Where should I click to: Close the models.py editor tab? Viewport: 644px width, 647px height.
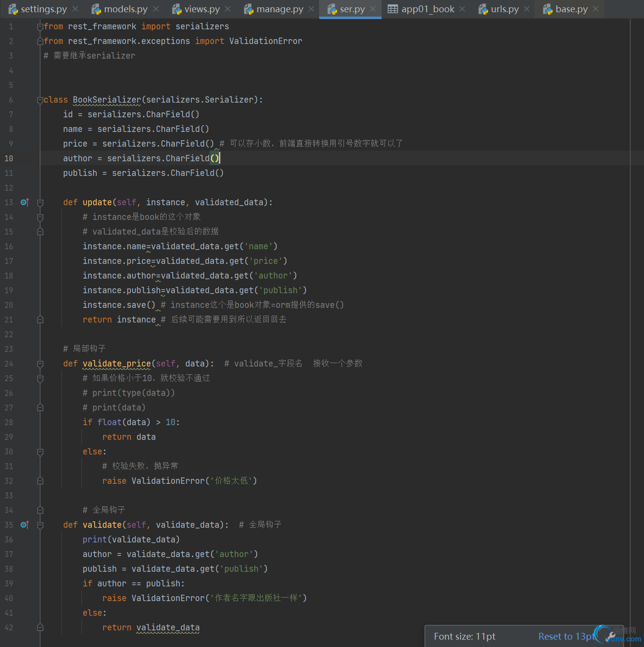(x=156, y=9)
